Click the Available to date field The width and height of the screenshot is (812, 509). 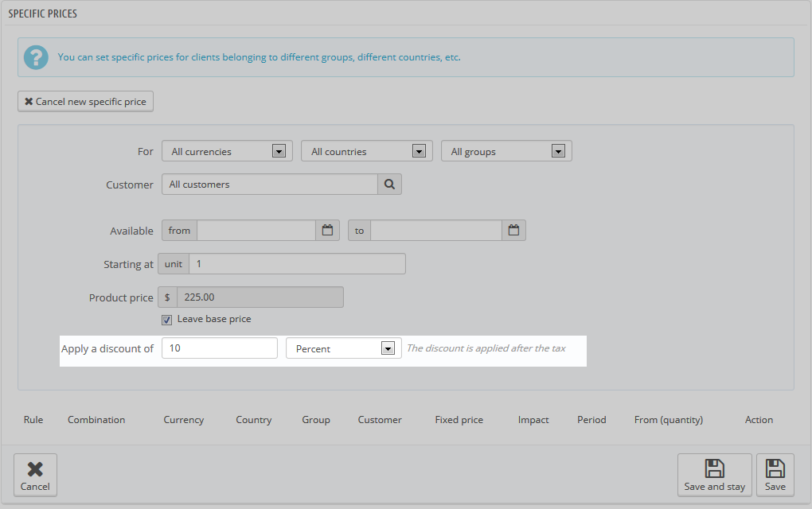(435, 231)
